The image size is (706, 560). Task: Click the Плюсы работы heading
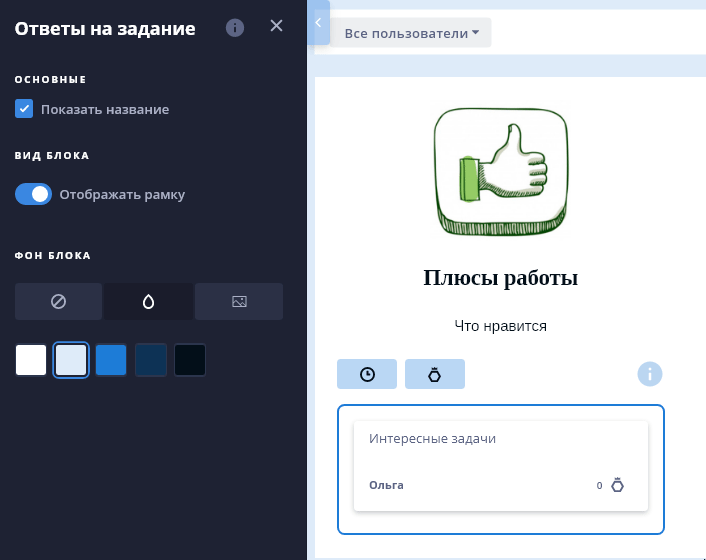(501, 278)
